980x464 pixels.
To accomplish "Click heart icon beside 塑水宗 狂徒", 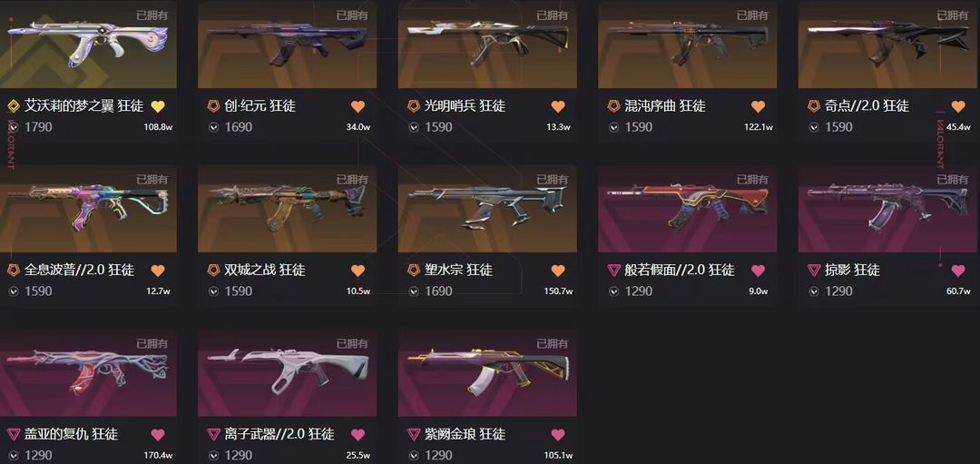I will point(558,271).
